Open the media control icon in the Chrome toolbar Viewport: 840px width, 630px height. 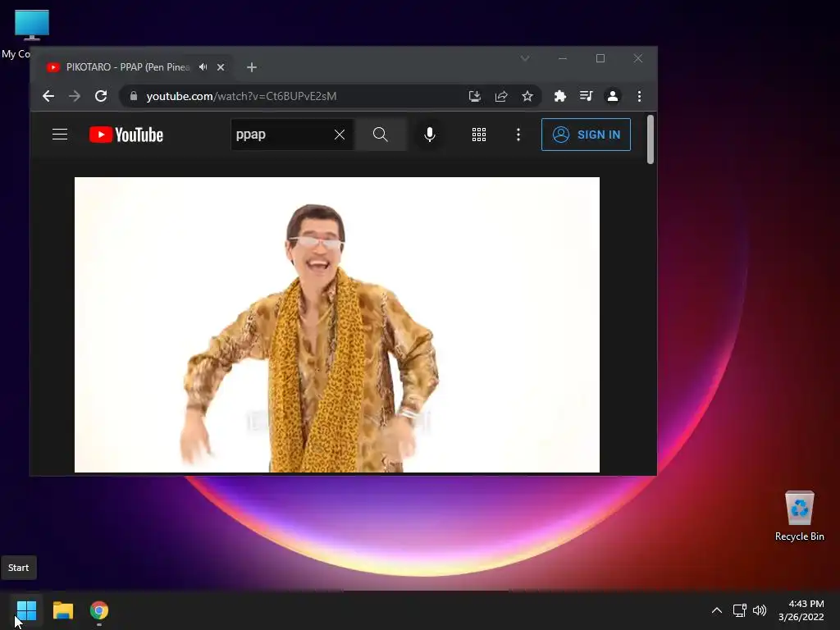point(586,96)
